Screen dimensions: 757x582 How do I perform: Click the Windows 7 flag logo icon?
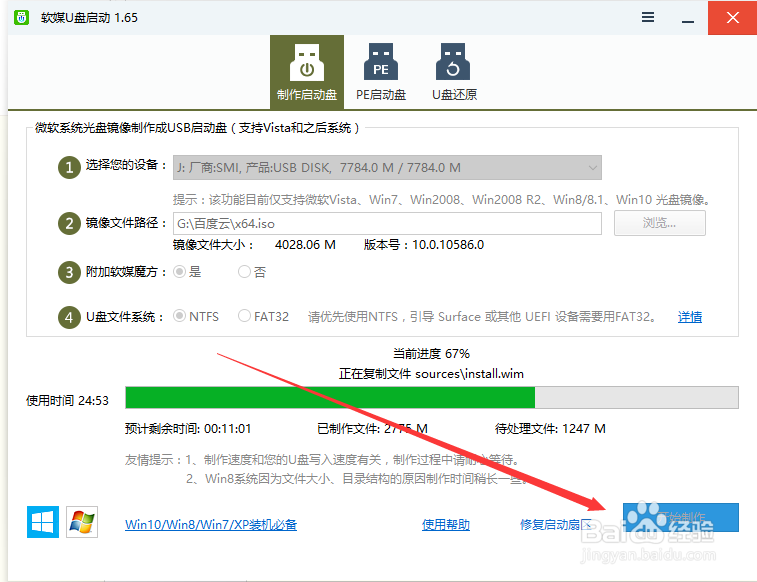[x=82, y=522]
